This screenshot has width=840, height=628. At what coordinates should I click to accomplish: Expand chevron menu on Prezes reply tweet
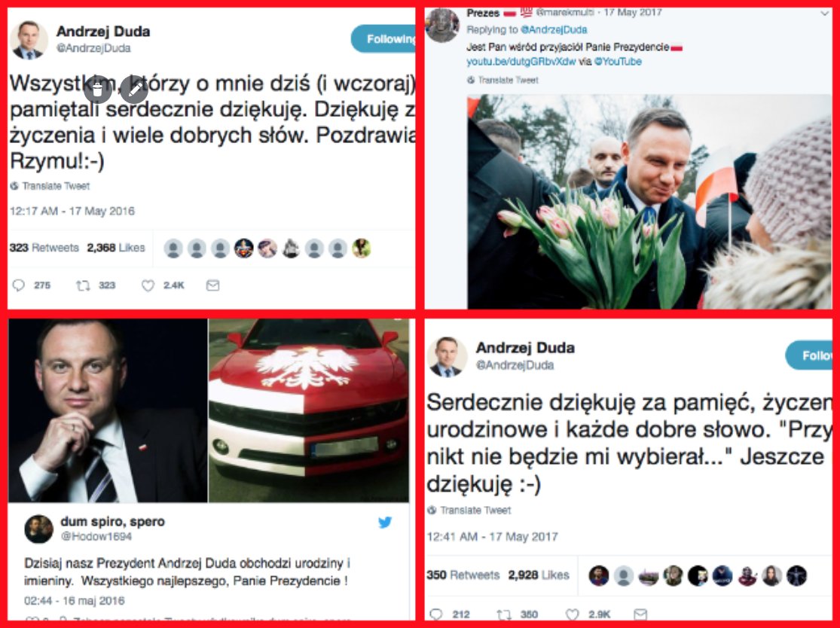click(x=824, y=14)
